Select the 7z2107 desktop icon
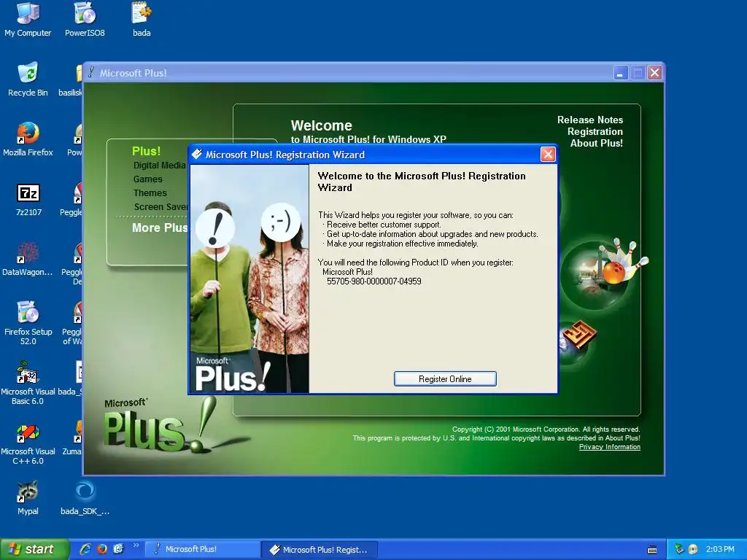The image size is (747, 560). point(28,200)
